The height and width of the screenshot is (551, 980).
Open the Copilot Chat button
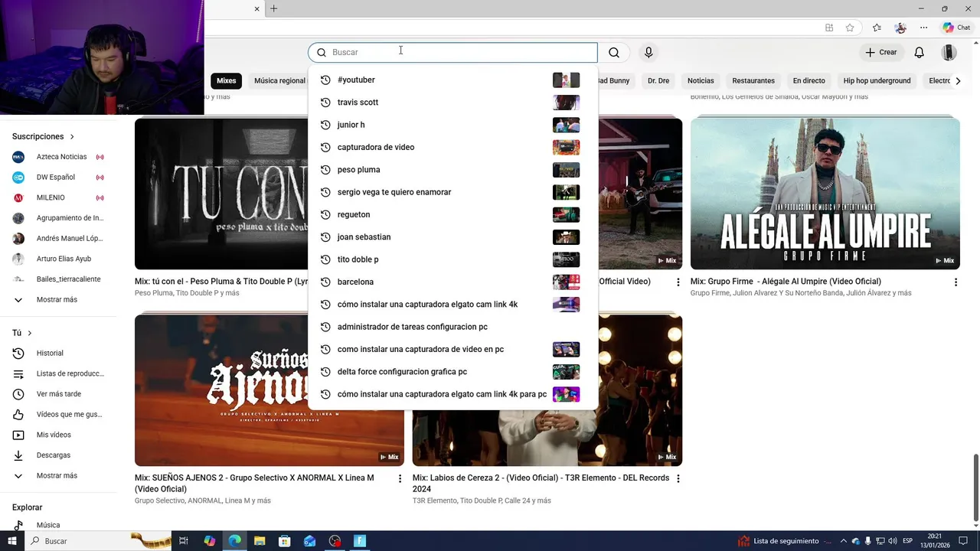[x=956, y=28]
